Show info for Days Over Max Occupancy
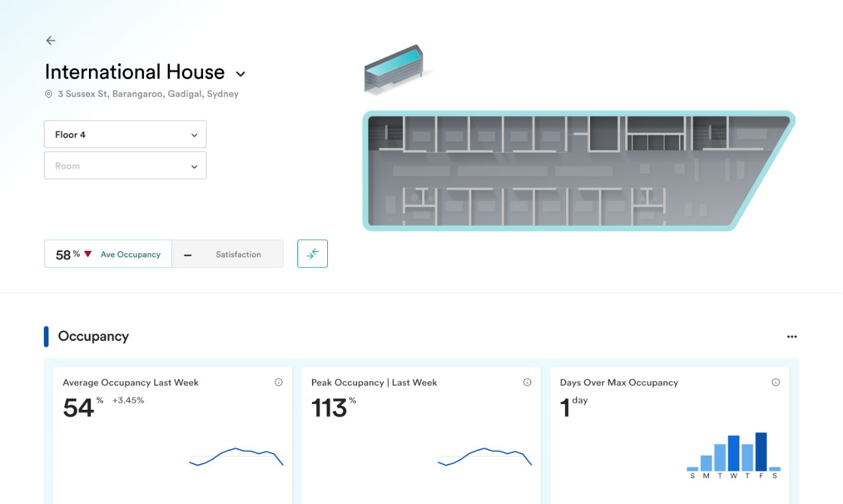The image size is (843, 504). click(x=775, y=383)
